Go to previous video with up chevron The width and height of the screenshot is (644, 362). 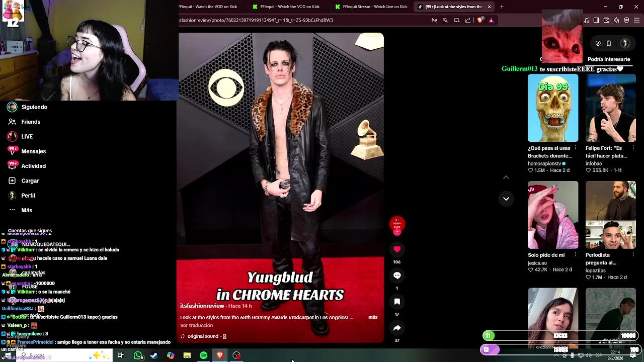point(506,177)
